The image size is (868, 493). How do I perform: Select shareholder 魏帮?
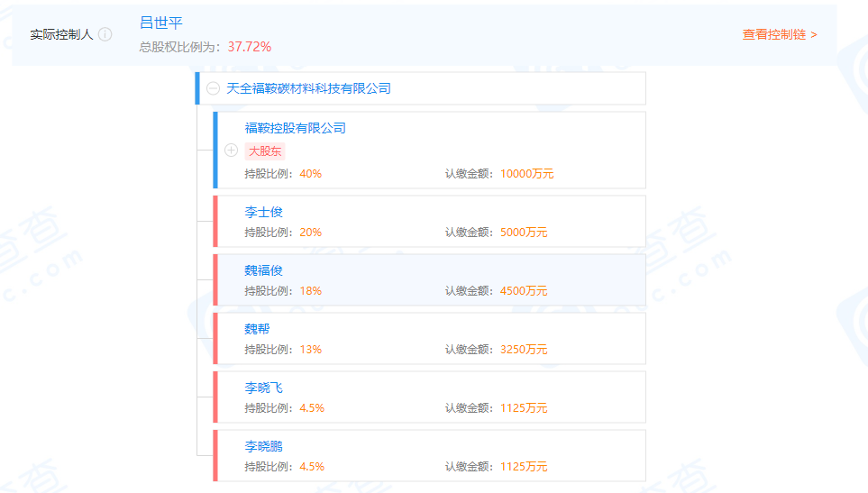click(x=257, y=329)
